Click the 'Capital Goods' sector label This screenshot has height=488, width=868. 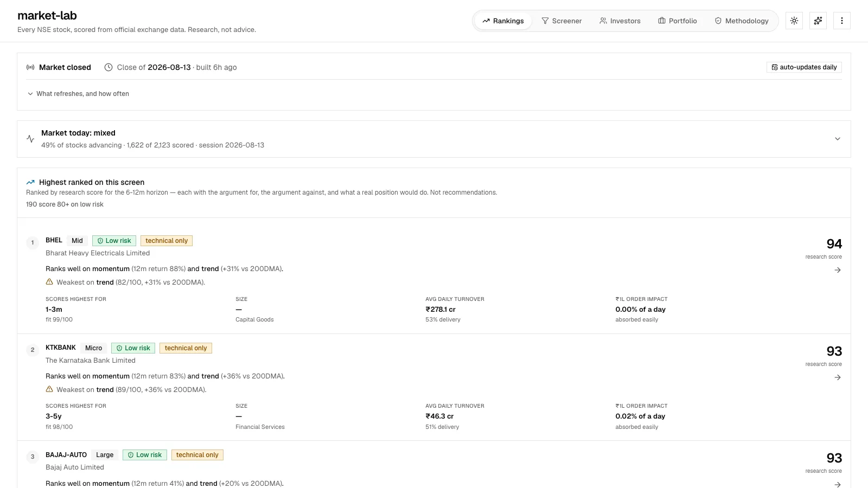[x=254, y=320]
